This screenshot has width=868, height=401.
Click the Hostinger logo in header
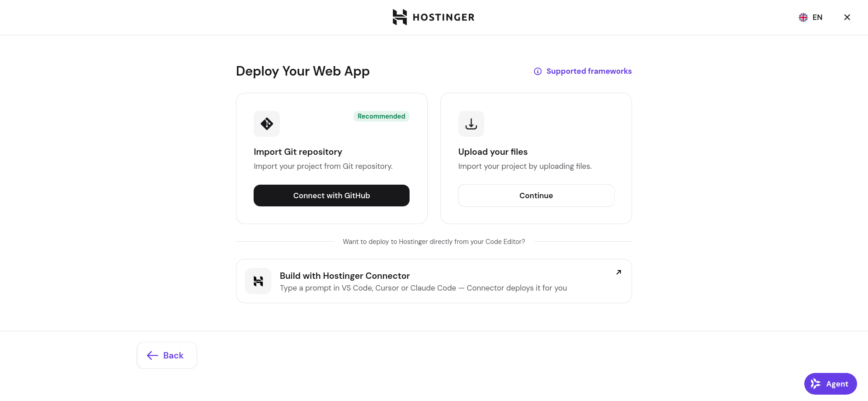434,17
